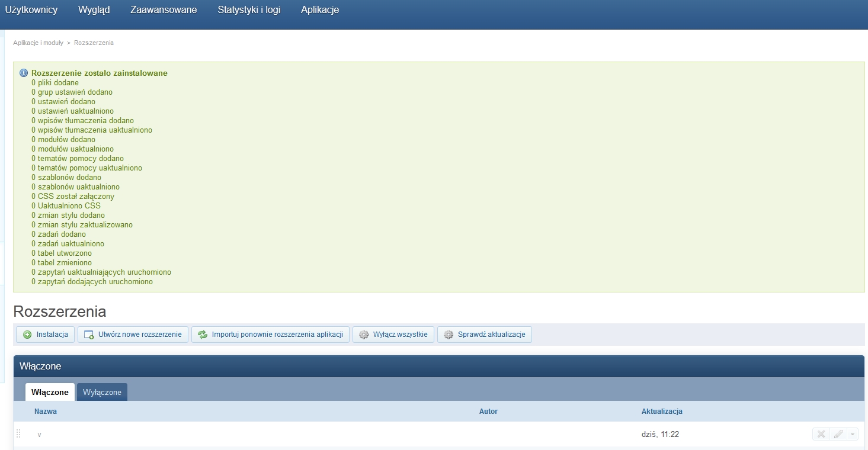
Task: Select the Włączone tab
Action: (50, 392)
